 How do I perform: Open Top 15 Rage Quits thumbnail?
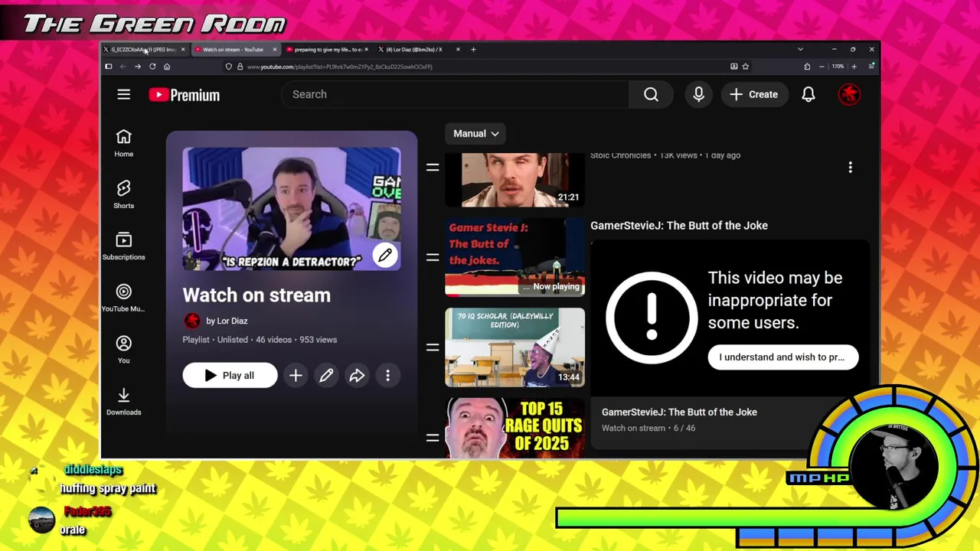coord(514,429)
